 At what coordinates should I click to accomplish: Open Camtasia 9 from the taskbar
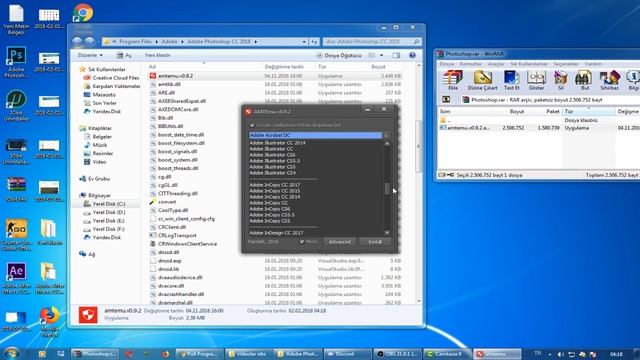(447, 354)
